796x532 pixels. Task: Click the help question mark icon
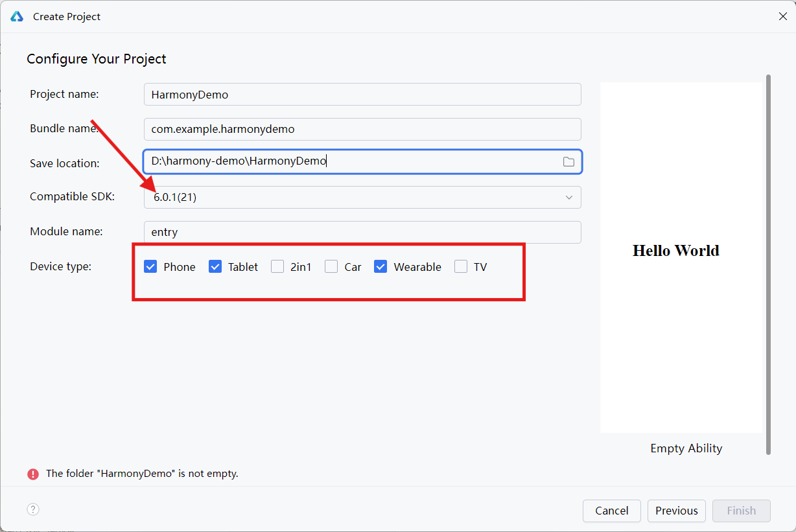coord(33,509)
